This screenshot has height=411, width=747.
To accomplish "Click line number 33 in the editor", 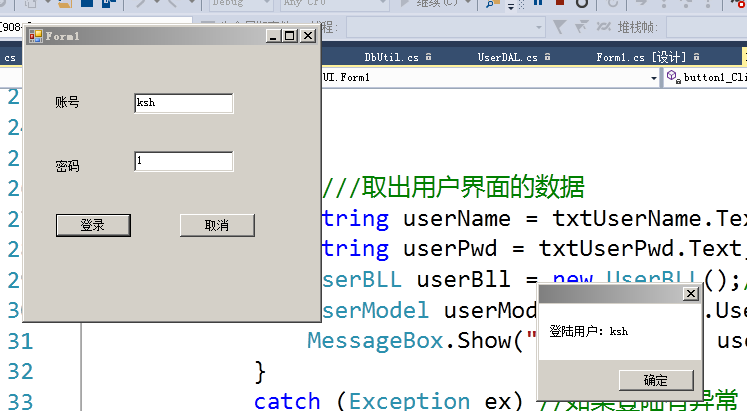I will (x=20, y=401).
